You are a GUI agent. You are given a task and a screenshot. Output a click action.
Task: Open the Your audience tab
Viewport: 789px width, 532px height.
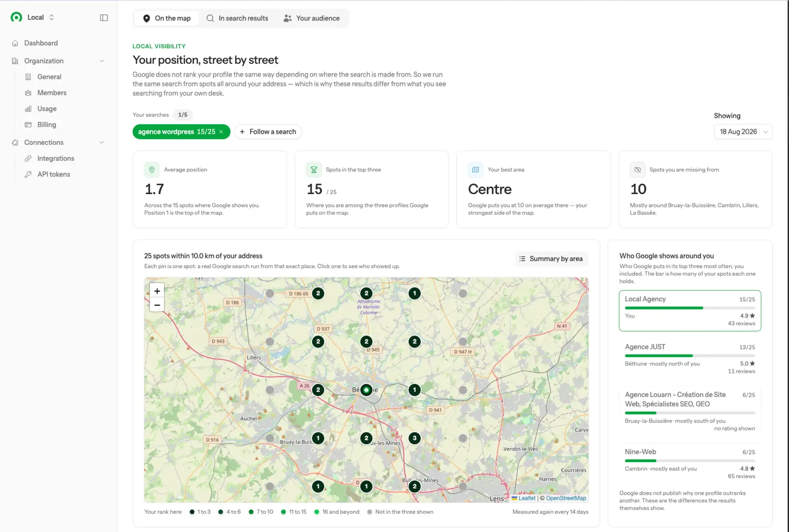point(311,18)
